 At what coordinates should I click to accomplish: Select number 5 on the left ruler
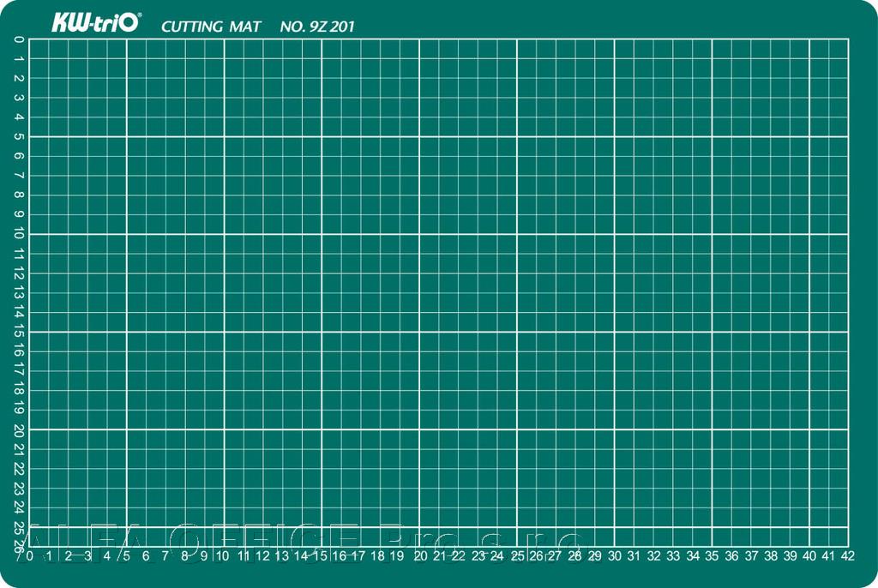(x=19, y=137)
